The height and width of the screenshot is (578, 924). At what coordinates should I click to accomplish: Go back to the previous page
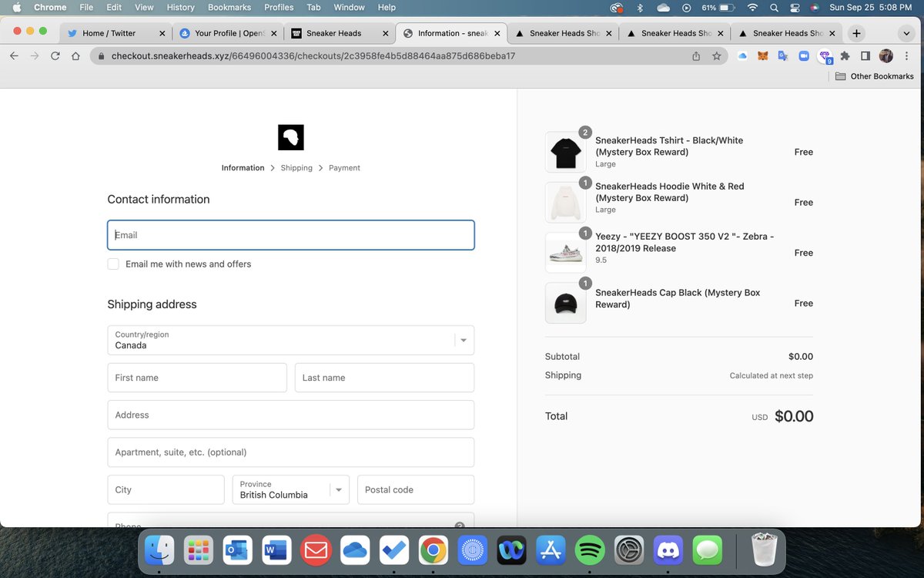[15, 56]
